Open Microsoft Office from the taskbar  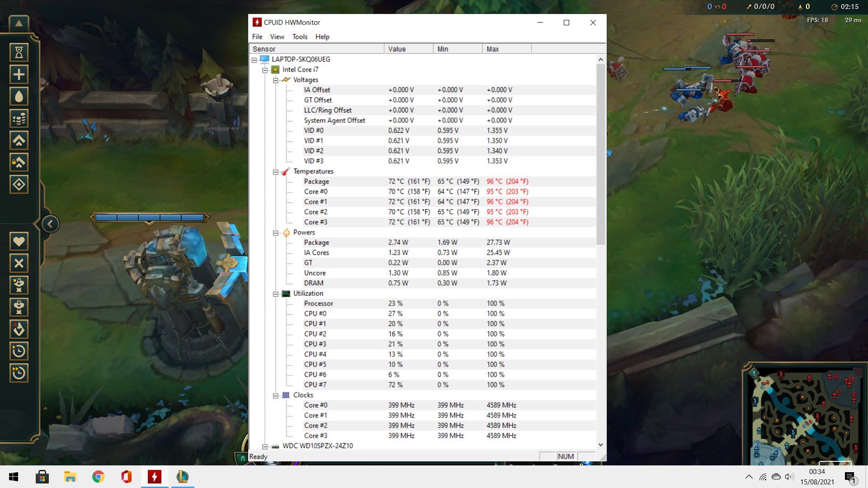126,477
